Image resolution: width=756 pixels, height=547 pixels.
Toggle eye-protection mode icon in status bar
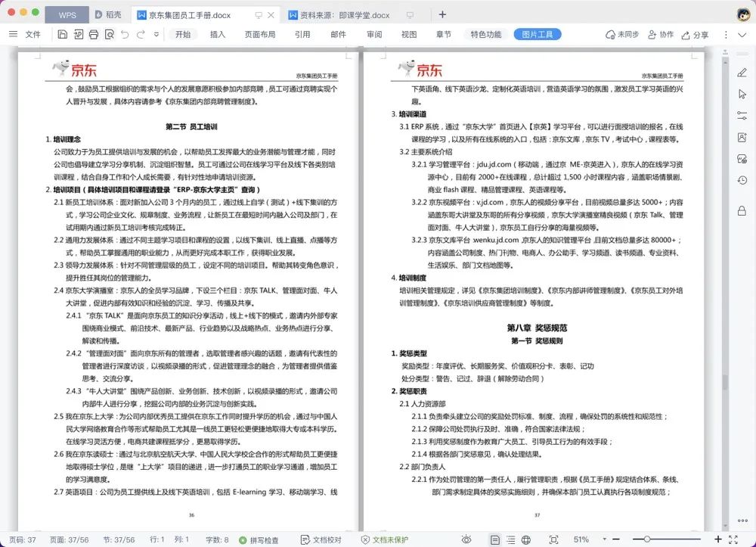(x=466, y=539)
